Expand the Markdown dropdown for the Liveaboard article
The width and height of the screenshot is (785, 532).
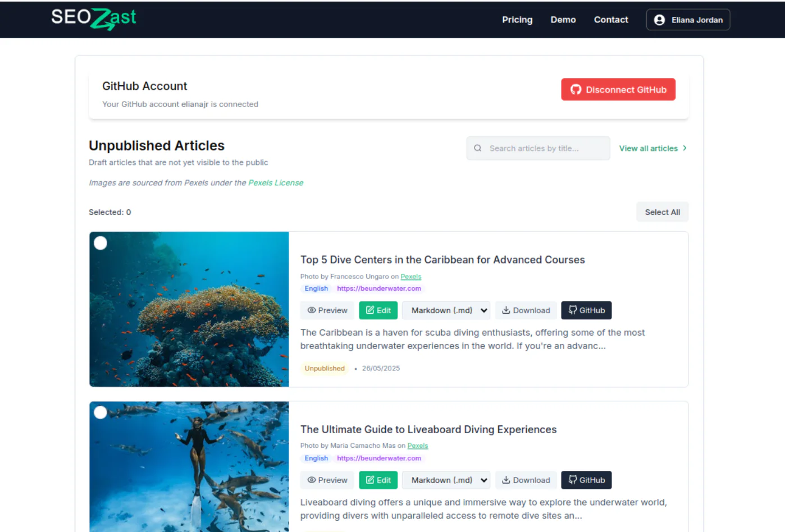click(445, 480)
